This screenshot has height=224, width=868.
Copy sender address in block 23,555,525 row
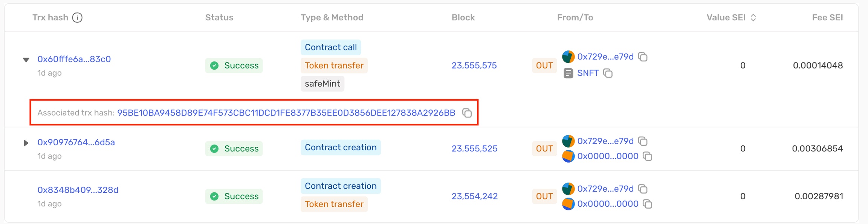click(x=643, y=141)
